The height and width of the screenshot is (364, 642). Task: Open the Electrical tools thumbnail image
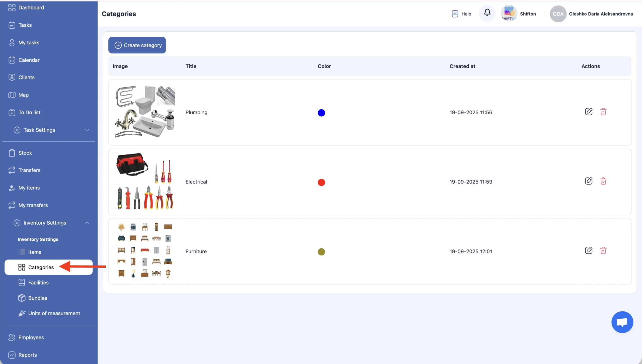click(x=145, y=181)
